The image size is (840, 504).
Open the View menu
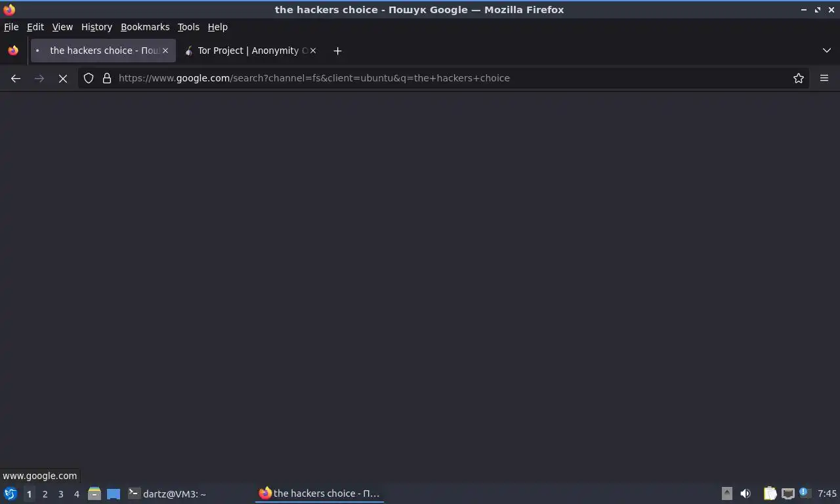(x=62, y=27)
